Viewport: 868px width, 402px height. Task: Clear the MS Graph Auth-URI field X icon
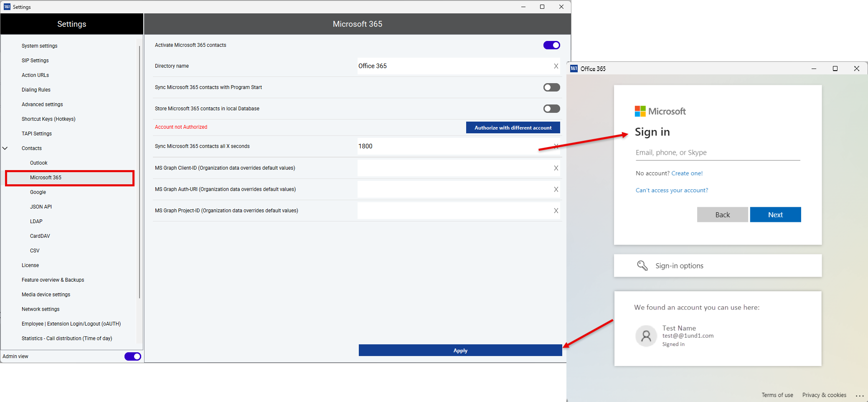pos(556,189)
